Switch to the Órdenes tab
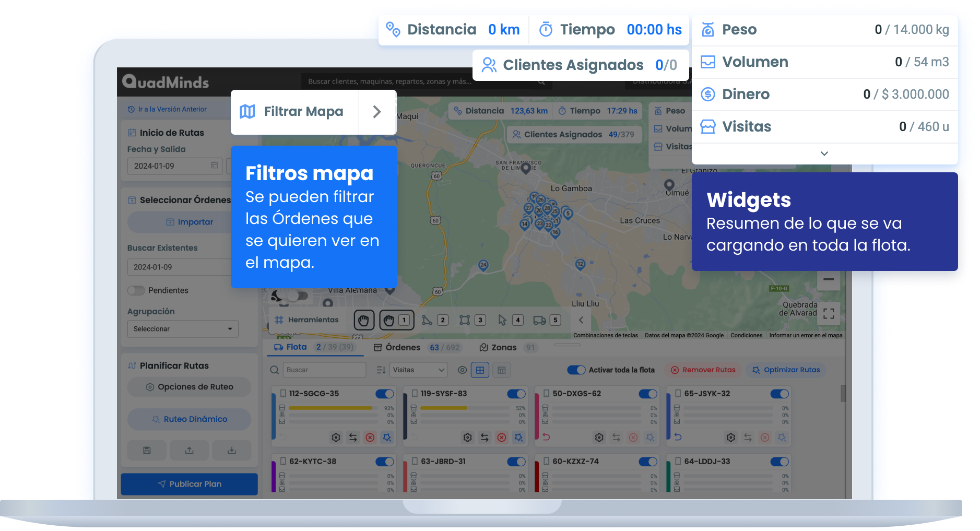The height and width of the screenshot is (531, 980). (402, 348)
